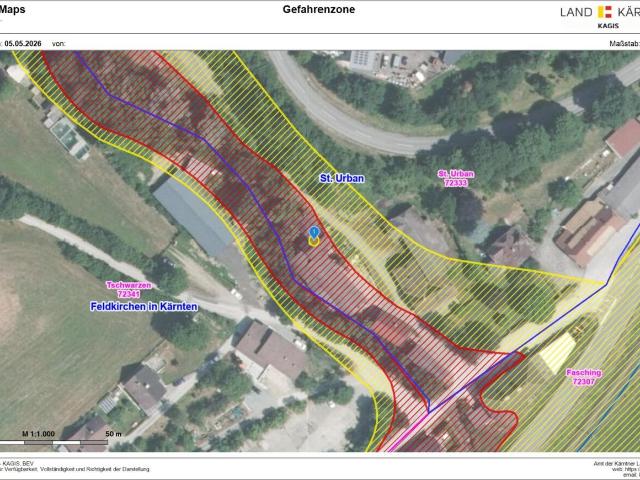
Task: Click the yellow ring under the pin
Action: point(313,242)
